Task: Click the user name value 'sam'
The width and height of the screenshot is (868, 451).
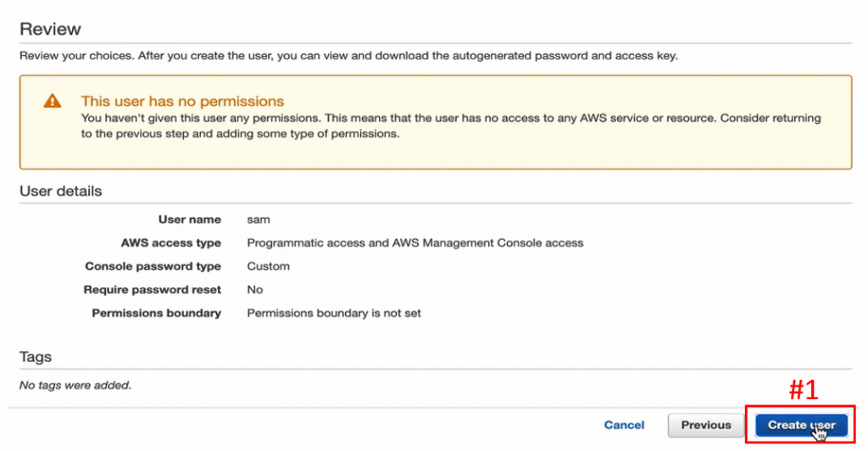Action: (259, 220)
